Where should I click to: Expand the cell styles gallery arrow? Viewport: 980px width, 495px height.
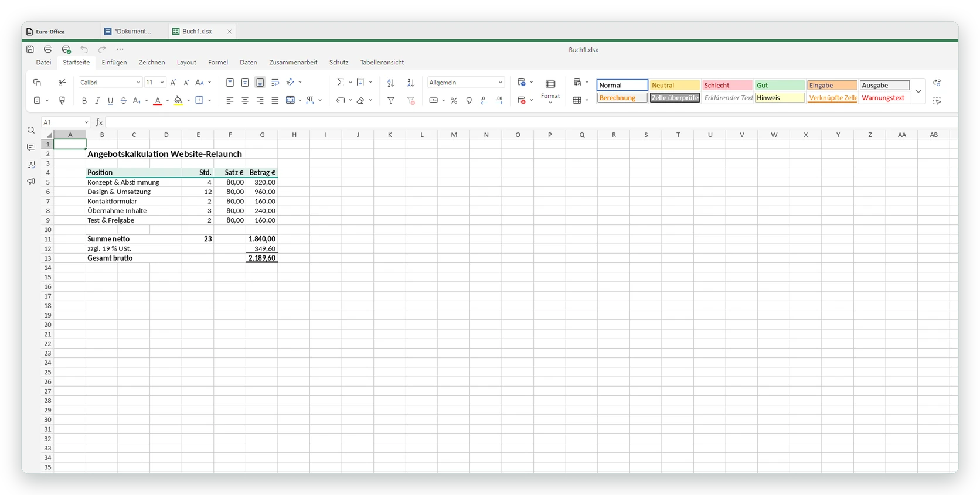(x=918, y=91)
